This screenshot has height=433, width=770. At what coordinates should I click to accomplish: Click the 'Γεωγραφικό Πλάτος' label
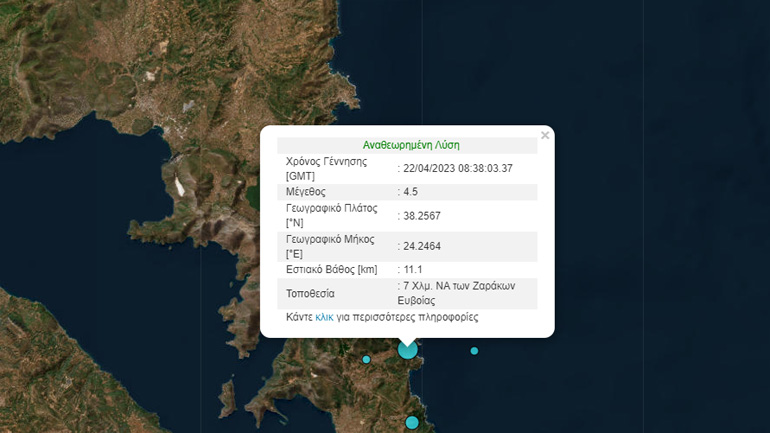coord(331,209)
